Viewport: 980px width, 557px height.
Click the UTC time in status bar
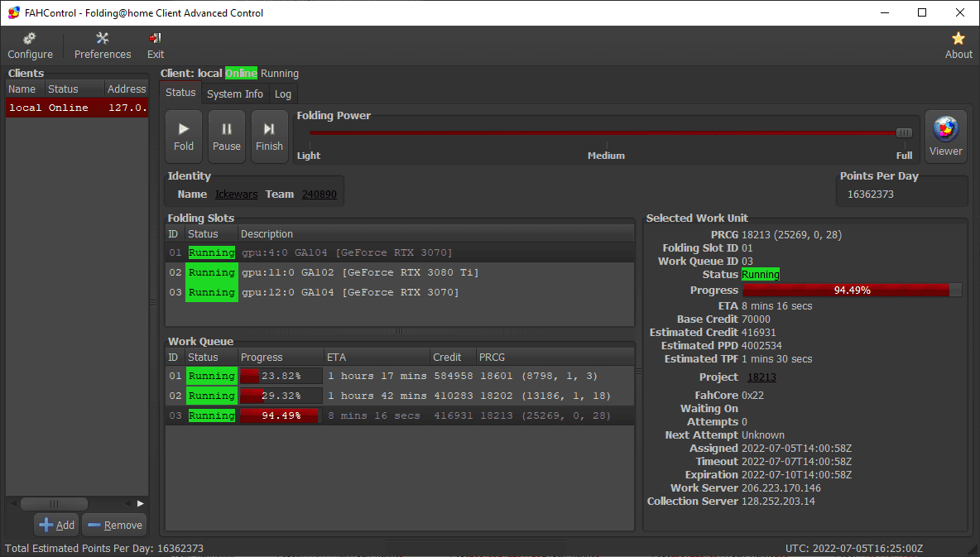coord(853,548)
